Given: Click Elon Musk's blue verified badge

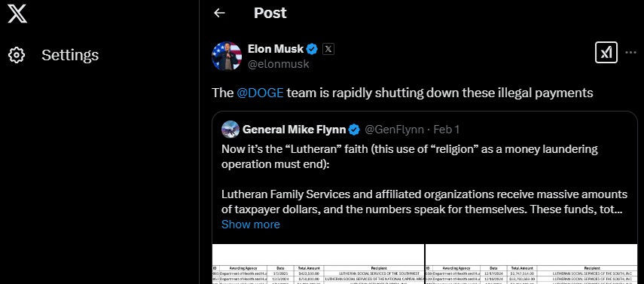Looking at the screenshot, I should pyautogui.click(x=312, y=49).
